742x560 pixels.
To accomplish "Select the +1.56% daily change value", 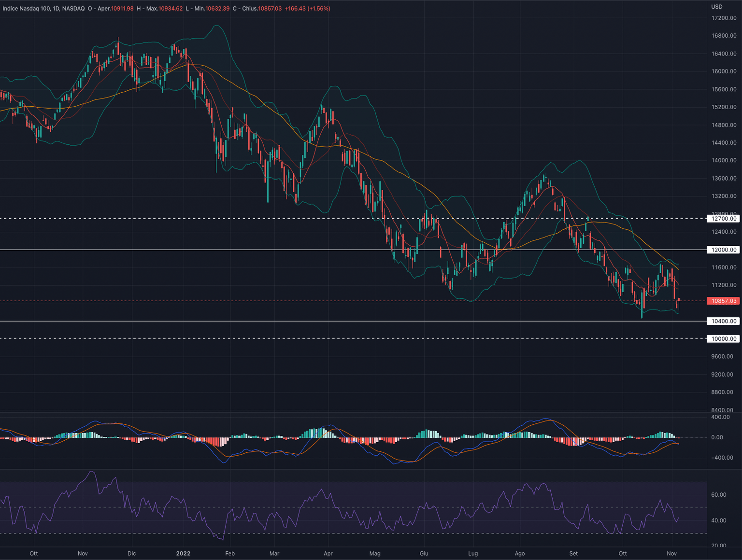I will tap(318, 8).
